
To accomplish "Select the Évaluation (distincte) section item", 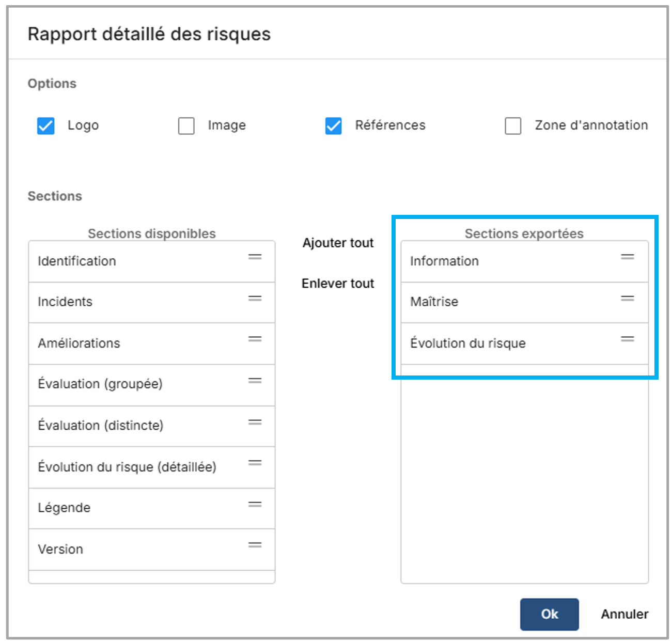I will point(101,426).
